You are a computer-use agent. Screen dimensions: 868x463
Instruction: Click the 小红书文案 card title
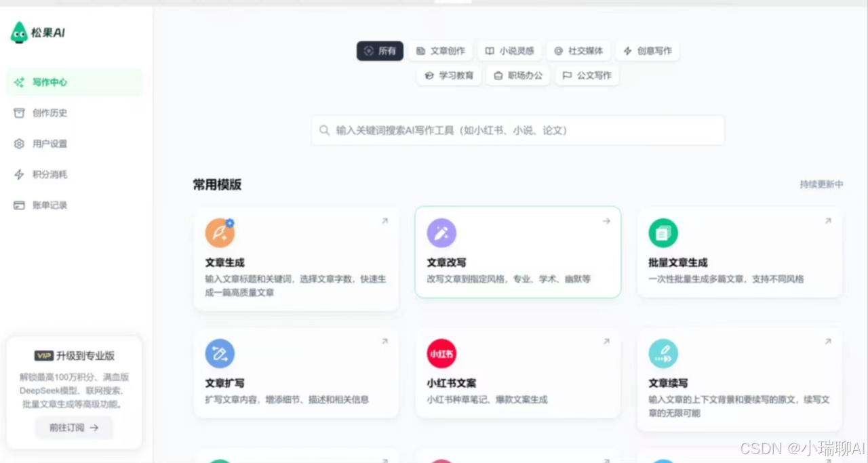(x=451, y=383)
